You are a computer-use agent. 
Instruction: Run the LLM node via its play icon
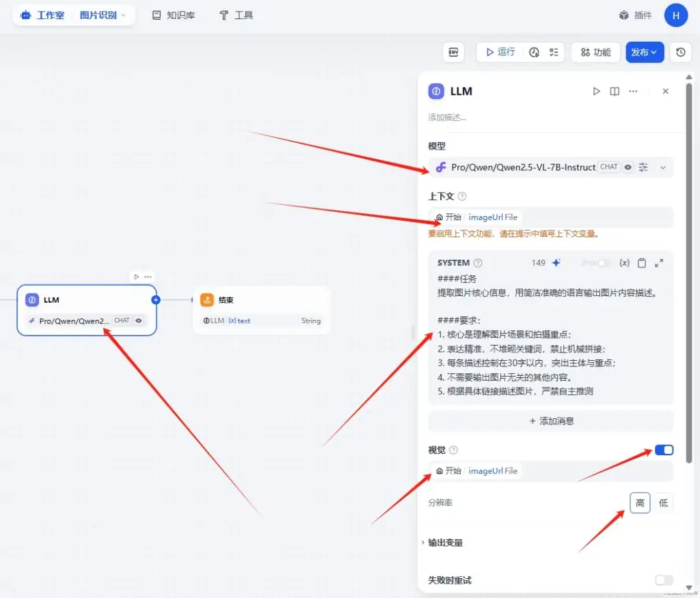(x=597, y=91)
